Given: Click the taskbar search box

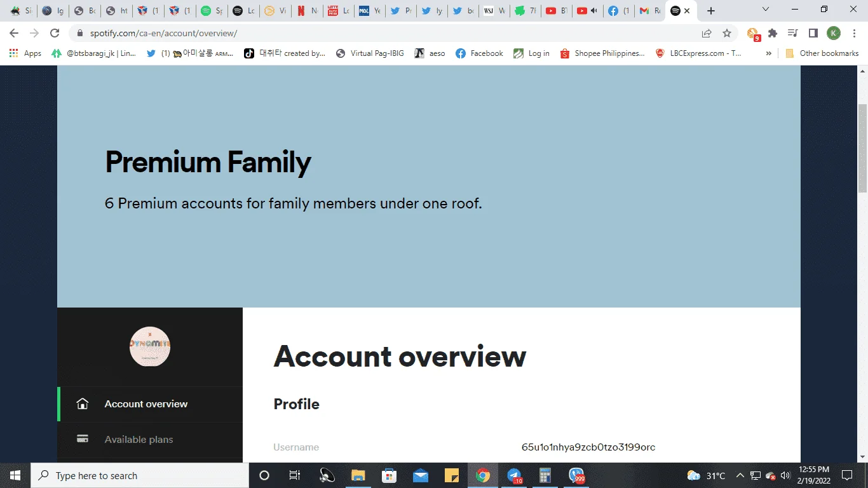Looking at the screenshot, I should tap(140, 475).
